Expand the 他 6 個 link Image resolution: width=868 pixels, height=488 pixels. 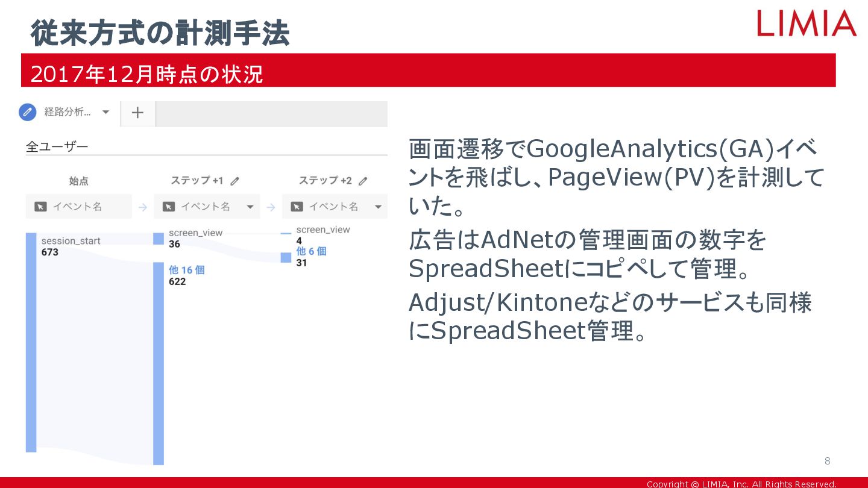tap(311, 251)
